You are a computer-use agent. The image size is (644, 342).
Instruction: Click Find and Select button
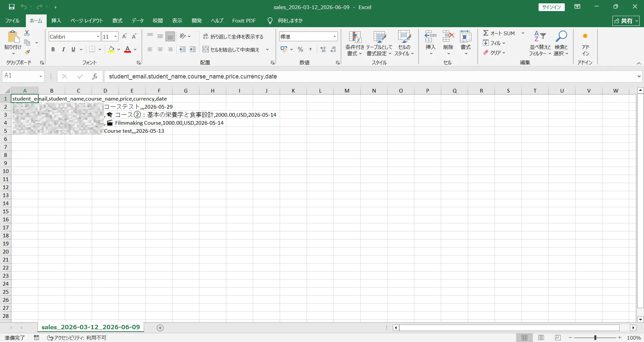561,44
